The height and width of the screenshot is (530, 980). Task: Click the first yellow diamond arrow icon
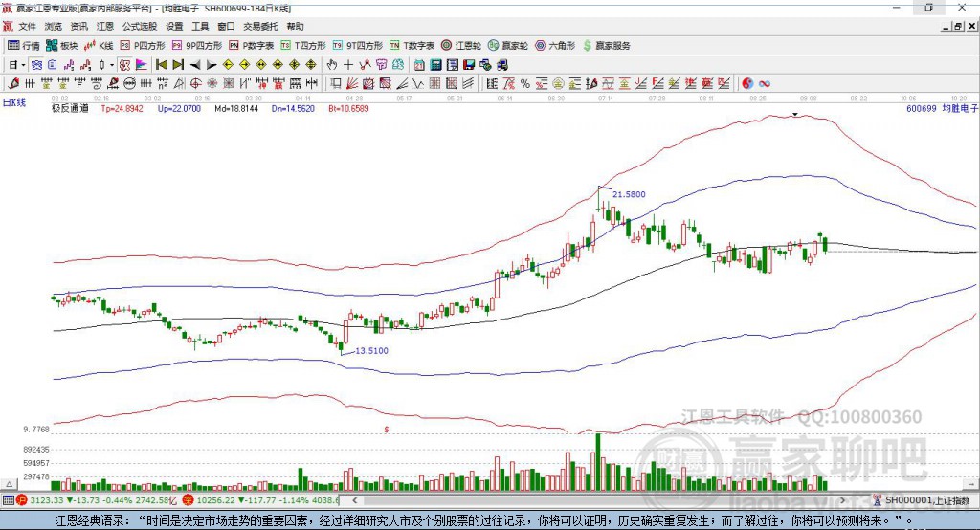point(228,65)
